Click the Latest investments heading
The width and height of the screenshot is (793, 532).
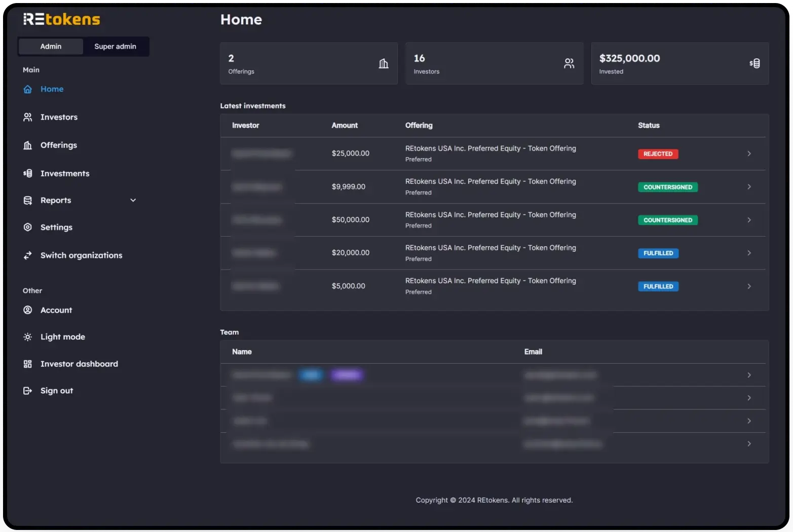point(253,106)
